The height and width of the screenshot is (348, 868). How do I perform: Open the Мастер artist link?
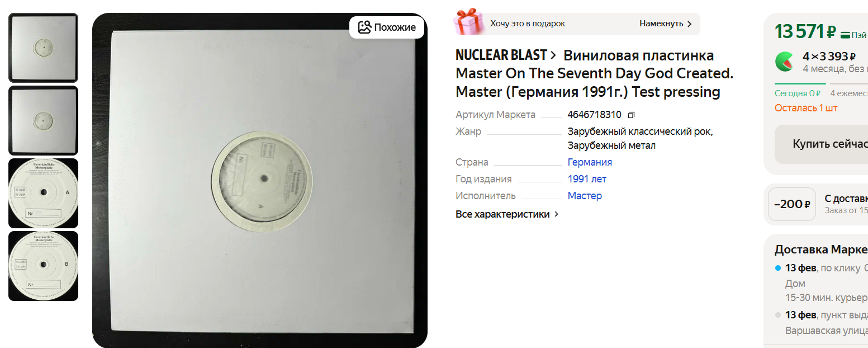point(585,196)
